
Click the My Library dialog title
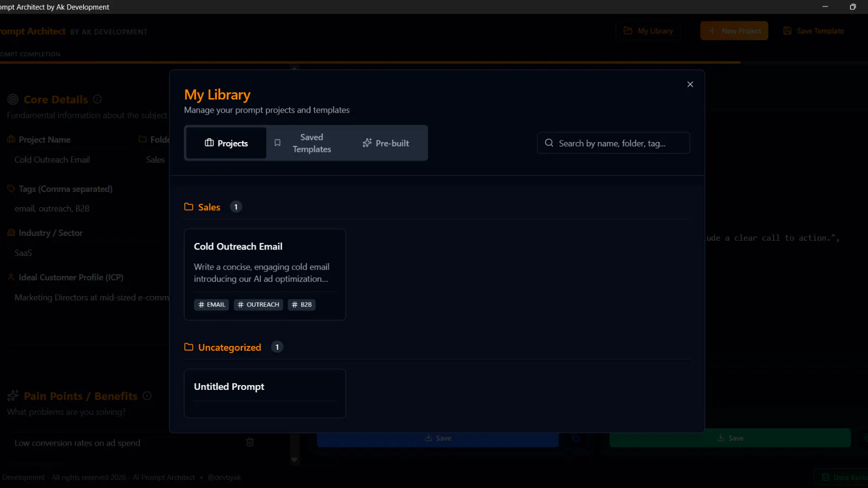coord(217,95)
